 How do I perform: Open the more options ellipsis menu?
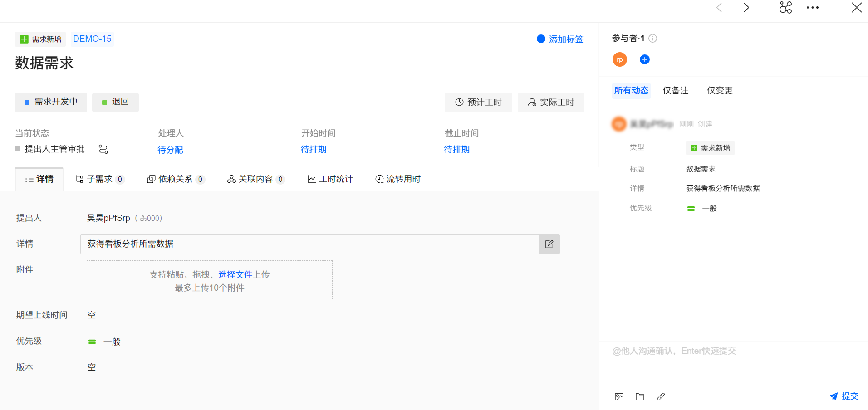(813, 8)
